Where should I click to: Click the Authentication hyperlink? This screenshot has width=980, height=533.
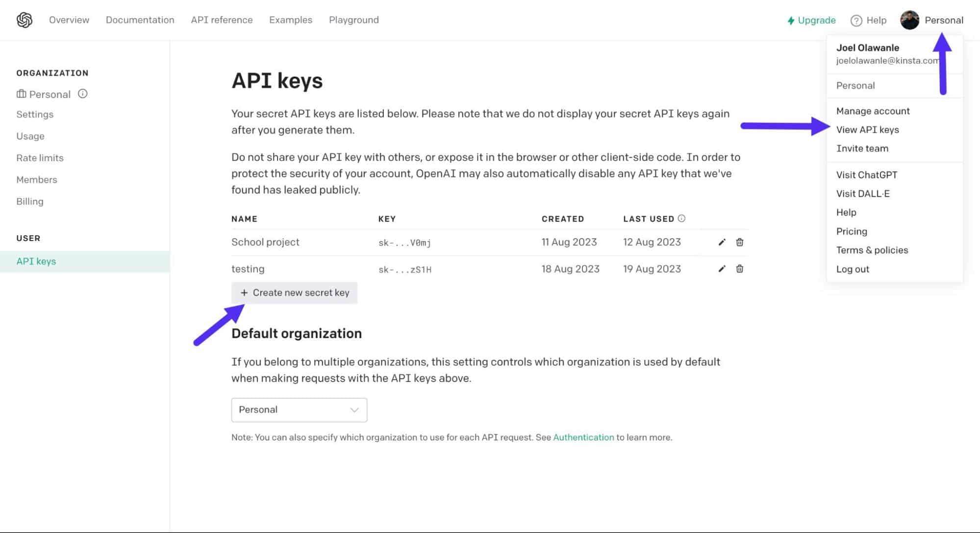(x=582, y=436)
